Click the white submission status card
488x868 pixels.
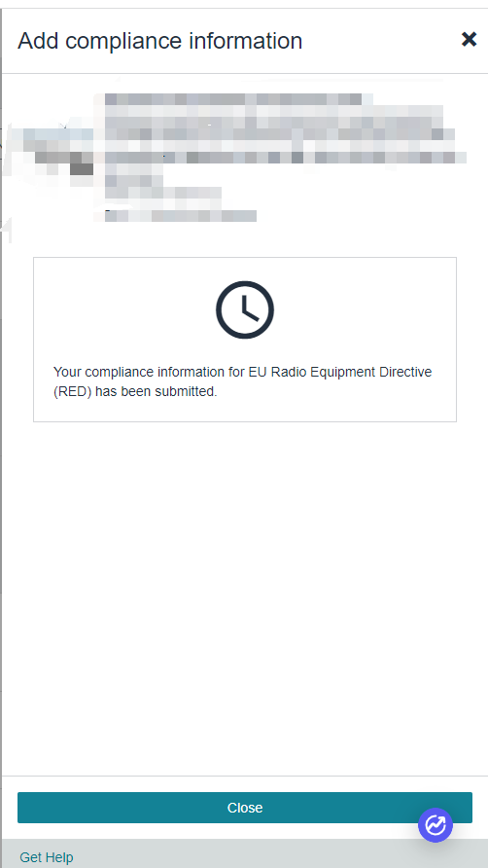[x=245, y=340]
